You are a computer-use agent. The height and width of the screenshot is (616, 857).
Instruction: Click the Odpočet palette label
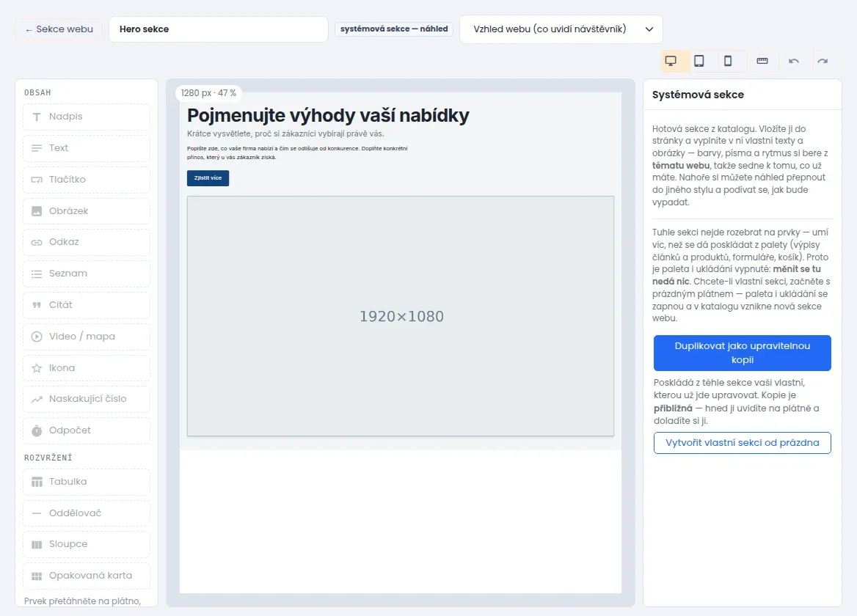[x=70, y=430]
